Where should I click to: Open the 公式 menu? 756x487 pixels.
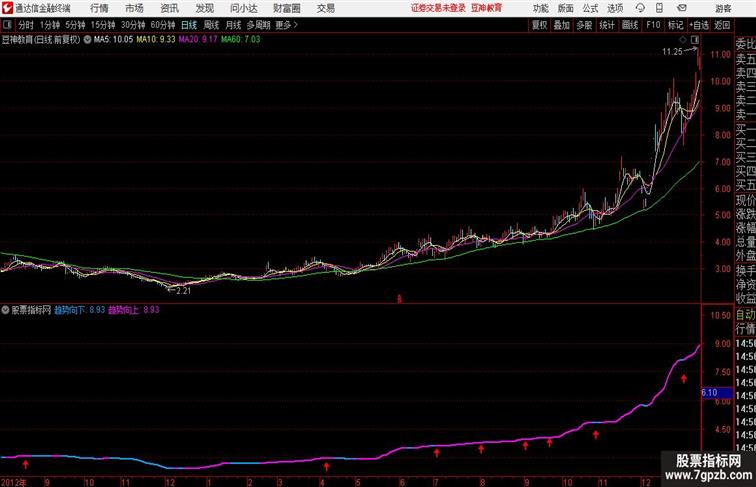[x=590, y=8]
